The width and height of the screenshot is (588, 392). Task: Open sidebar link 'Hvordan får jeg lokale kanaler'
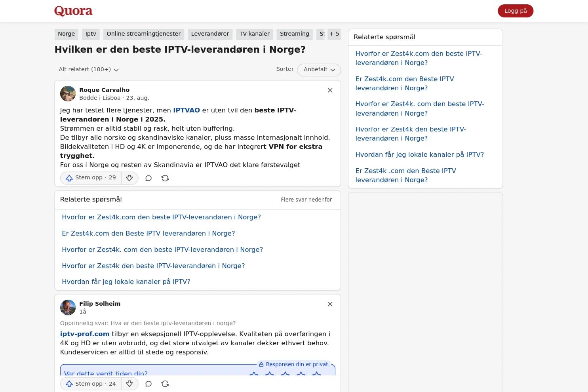(419, 155)
